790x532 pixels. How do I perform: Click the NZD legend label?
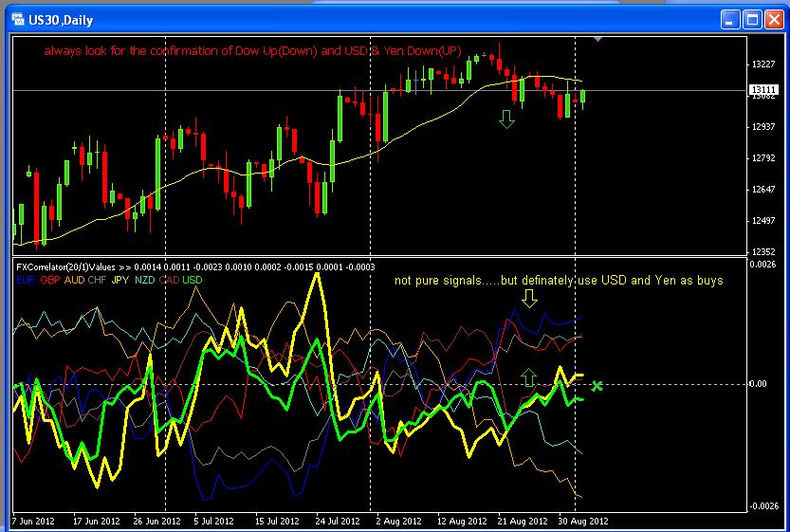click(144, 280)
